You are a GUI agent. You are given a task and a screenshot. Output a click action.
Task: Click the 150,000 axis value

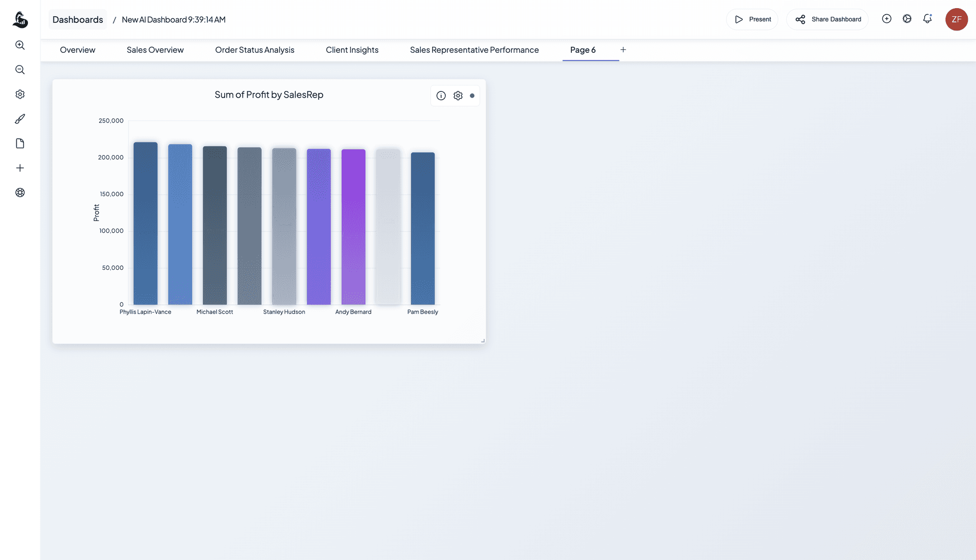pos(112,194)
